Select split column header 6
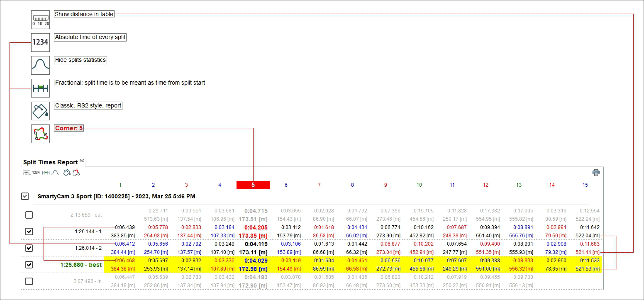Screen dimensions: 644x300 pyautogui.click(x=286, y=185)
